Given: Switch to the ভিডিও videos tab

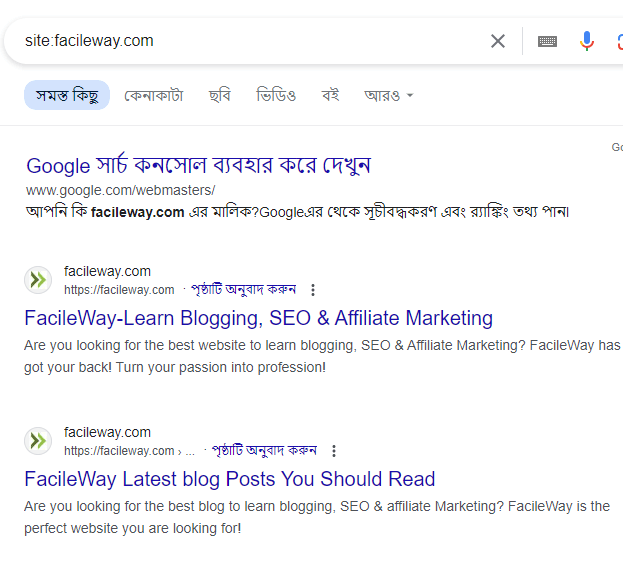Looking at the screenshot, I should (276, 96).
